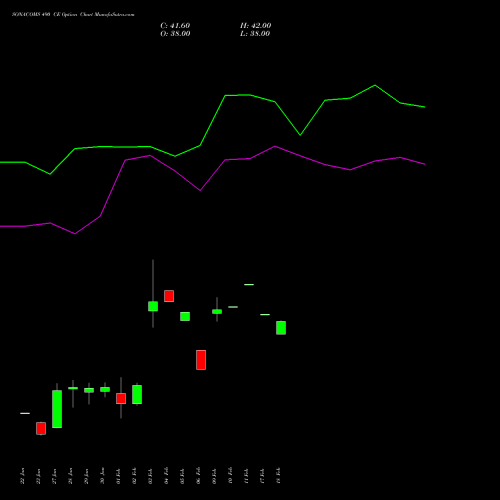Click the SONACOMS CE Options Chart title
The width and height of the screenshot is (500, 500).
[x=73, y=15]
